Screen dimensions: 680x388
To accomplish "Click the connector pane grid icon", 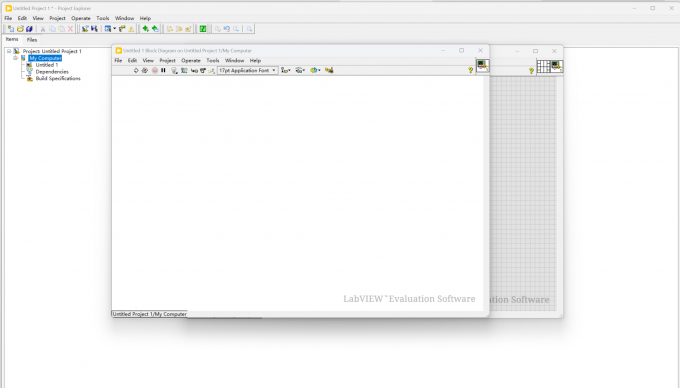I will point(543,66).
